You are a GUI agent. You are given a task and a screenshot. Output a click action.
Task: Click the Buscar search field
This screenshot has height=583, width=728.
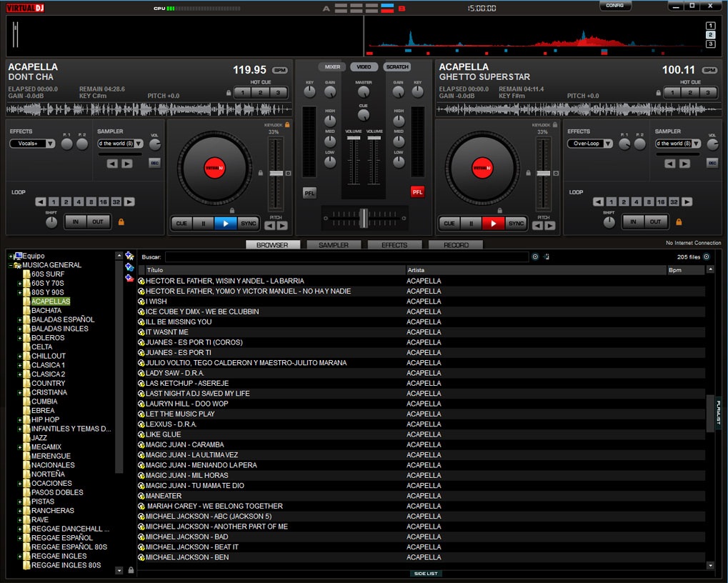[x=346, y=256]
